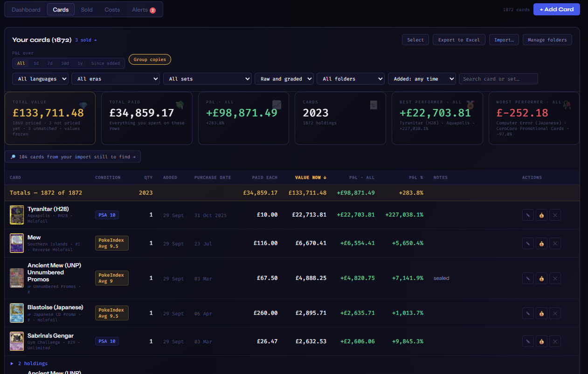The image size is (588, 374).
Task: Open the Alerts tab
Action: (143, 9)
